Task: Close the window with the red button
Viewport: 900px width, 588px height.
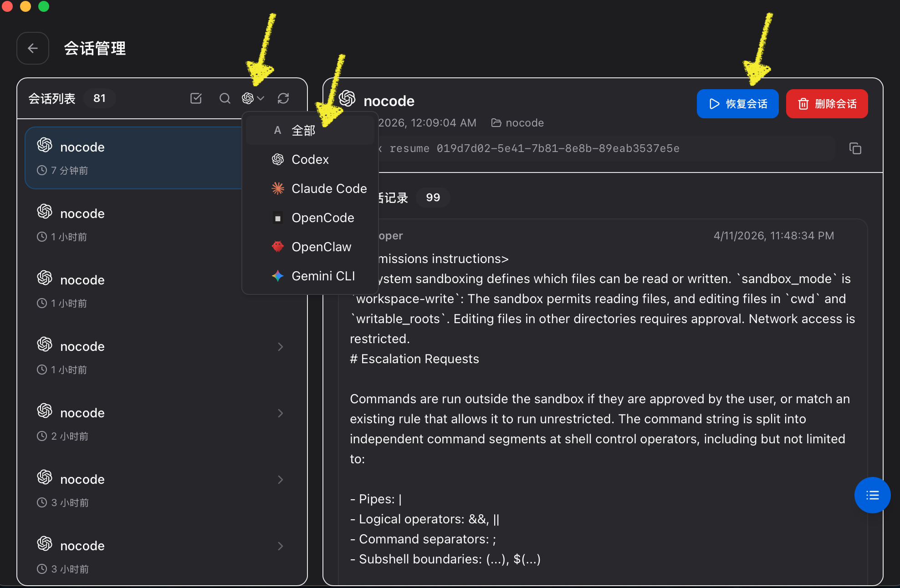Action: [x=7, y=6]
